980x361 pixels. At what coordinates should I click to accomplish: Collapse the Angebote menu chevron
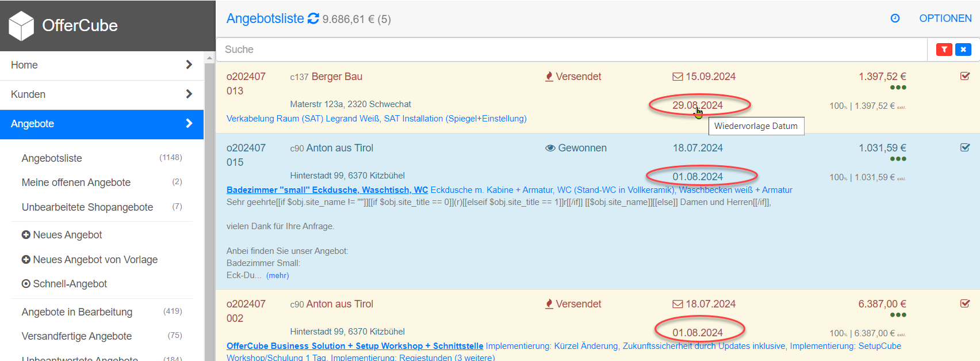tap(189, 123)
